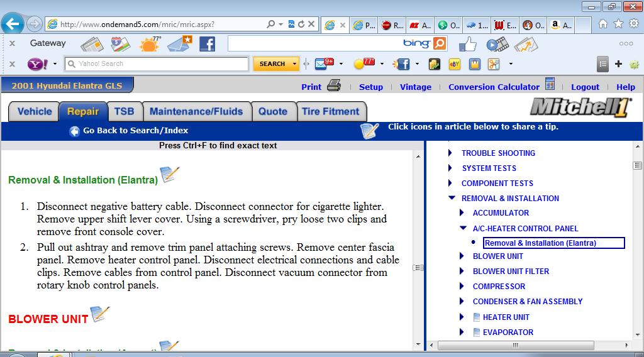The width and height of the screenshot is (644, 357).
Task: Close the Gateway toolbar
Action: point(13,43)
